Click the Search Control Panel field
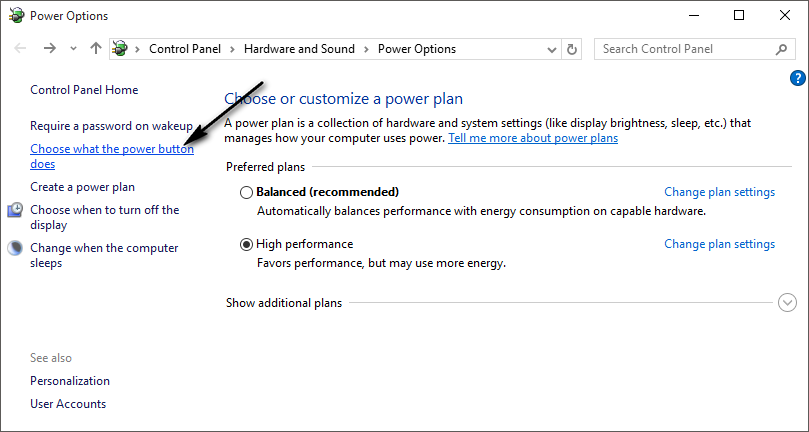Screen dimensions: 809x432 [685, 49]
